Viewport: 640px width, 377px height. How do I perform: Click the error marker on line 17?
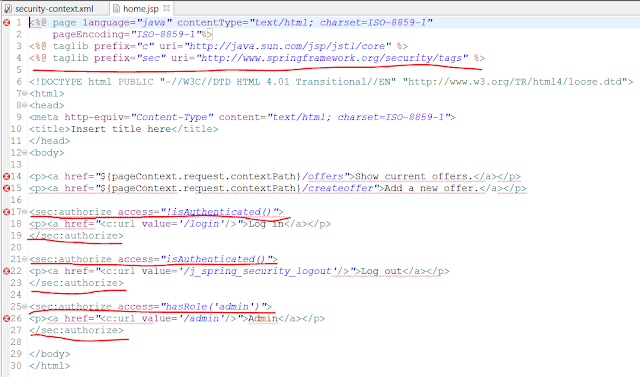[6, 212]
